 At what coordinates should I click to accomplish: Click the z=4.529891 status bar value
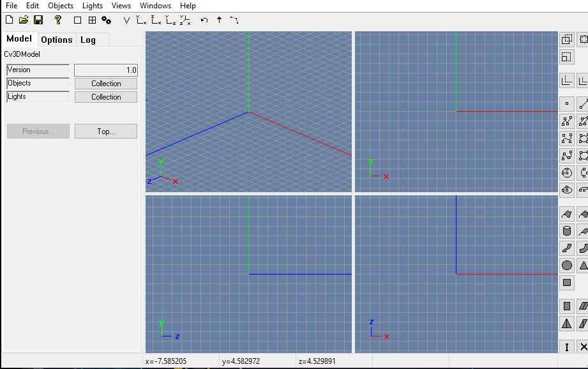[x=317, y=361]
